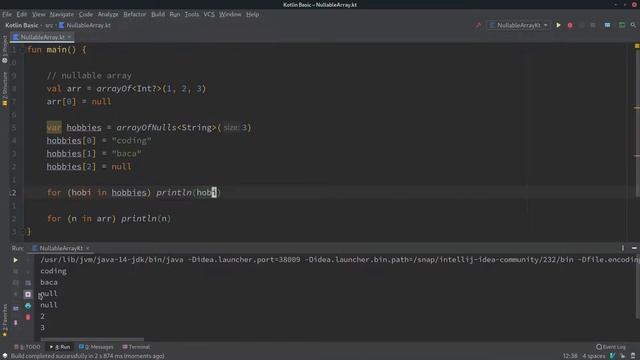The image size is (640, 360).
Task: Open the Run menu
Action: [175, 14]
